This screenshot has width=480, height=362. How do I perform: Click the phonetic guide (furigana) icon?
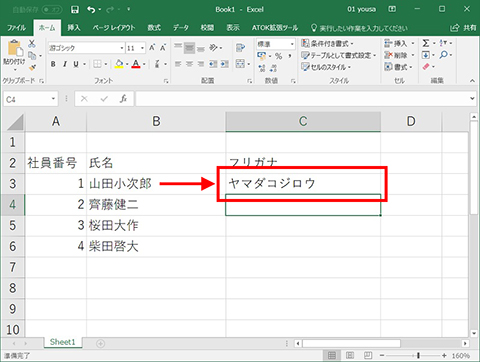coord(157,64)
